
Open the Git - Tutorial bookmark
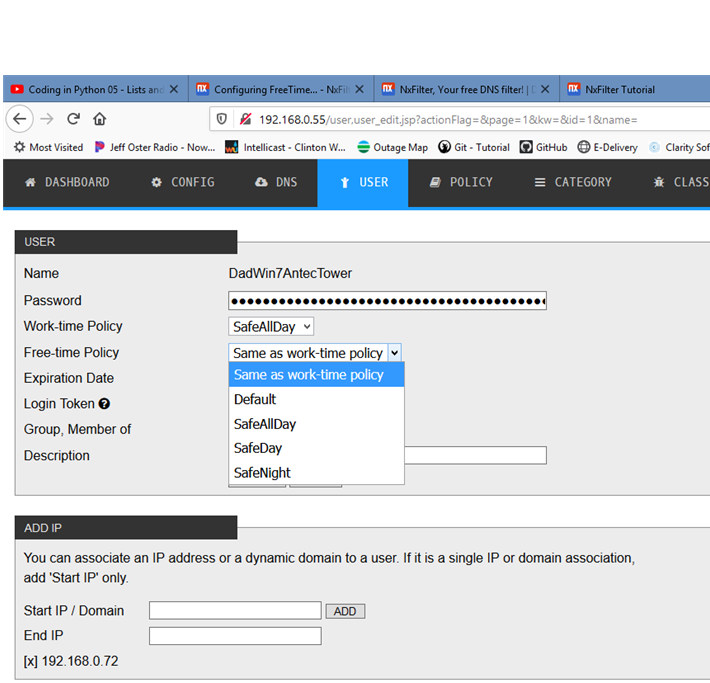[x=475, y=147]
